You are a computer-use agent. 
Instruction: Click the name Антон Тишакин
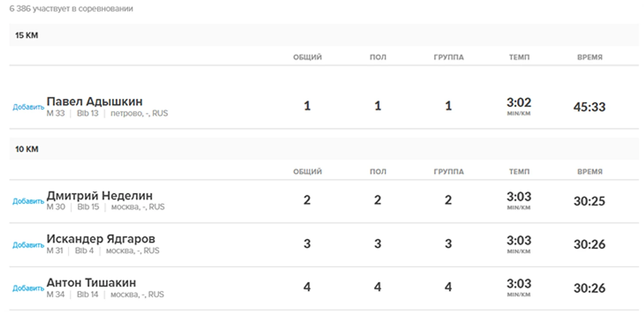click(x=91, y=282)
